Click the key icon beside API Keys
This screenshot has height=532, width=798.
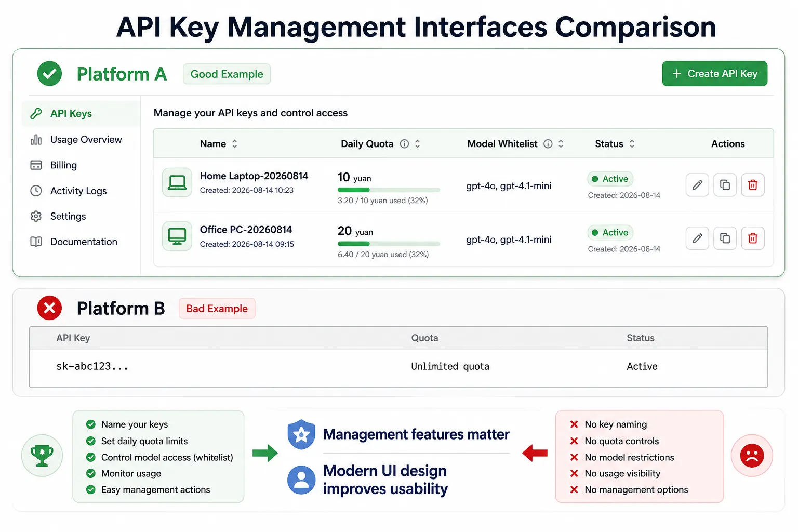tap(36, 114)
